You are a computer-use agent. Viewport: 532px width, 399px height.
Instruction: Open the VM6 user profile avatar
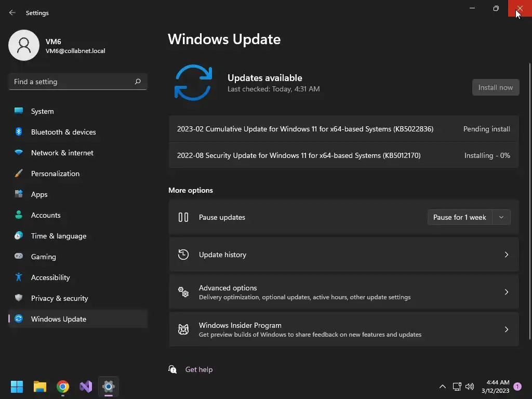pyautogui.click(x=24, y=45)
